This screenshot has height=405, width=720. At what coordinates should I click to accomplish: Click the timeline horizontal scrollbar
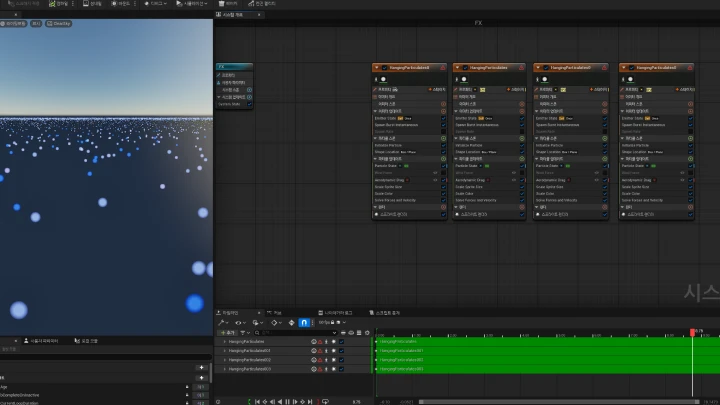pos(558,402)
